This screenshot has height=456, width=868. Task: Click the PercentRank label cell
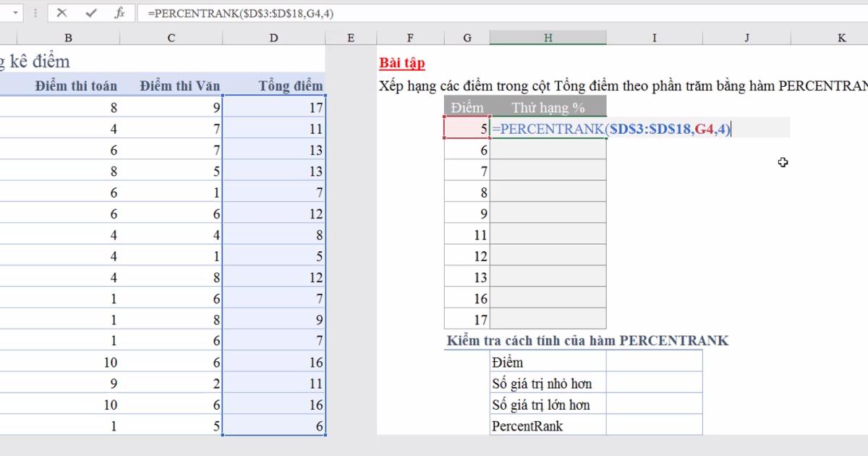click(x=548, y=426)
